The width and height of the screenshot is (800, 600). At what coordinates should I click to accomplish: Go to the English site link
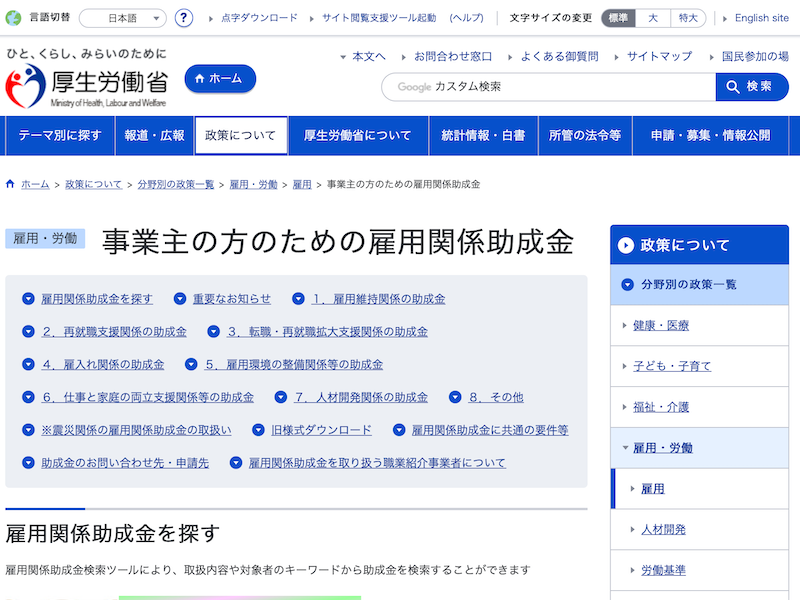point(761,18)
